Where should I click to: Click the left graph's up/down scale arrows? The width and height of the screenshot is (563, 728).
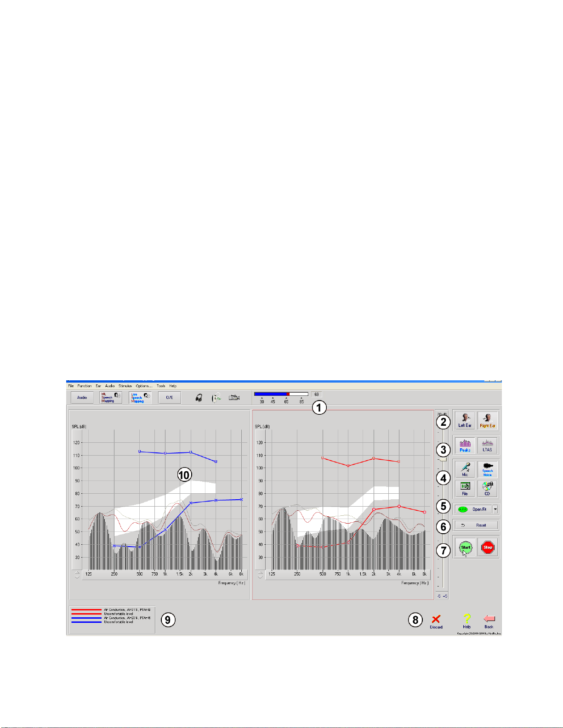pos(77,575)
